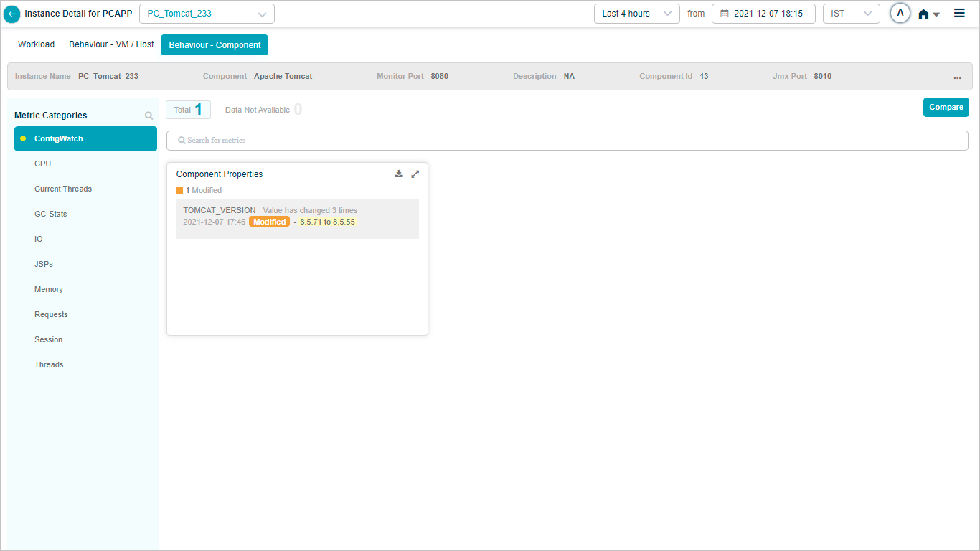Switch to Behaviour - VM / Host tab
The width and height of the screenshot is (980, 551).
pos(111,44)
